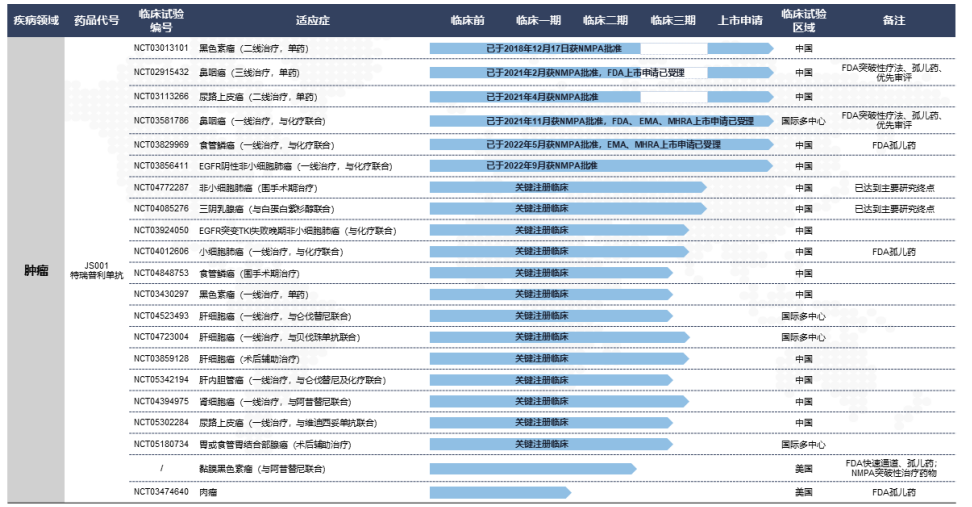Click the progress bar in the 肉瘤 row
Viewport: 972px width, 507px height.
499,492
